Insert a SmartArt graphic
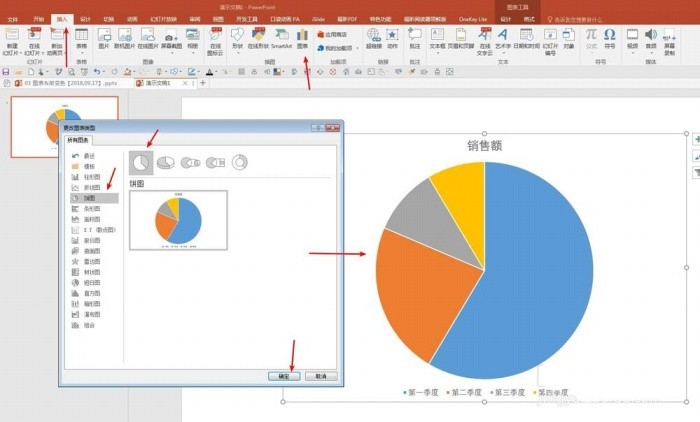This screenshot has width=700, height=422. coord(281,38)
